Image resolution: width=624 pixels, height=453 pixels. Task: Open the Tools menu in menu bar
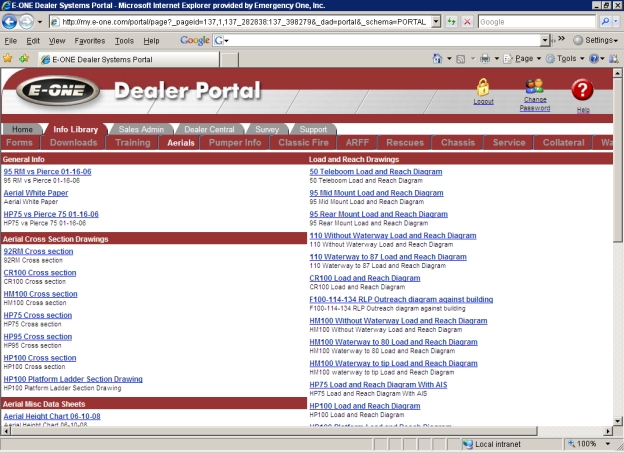coord(124,41)
